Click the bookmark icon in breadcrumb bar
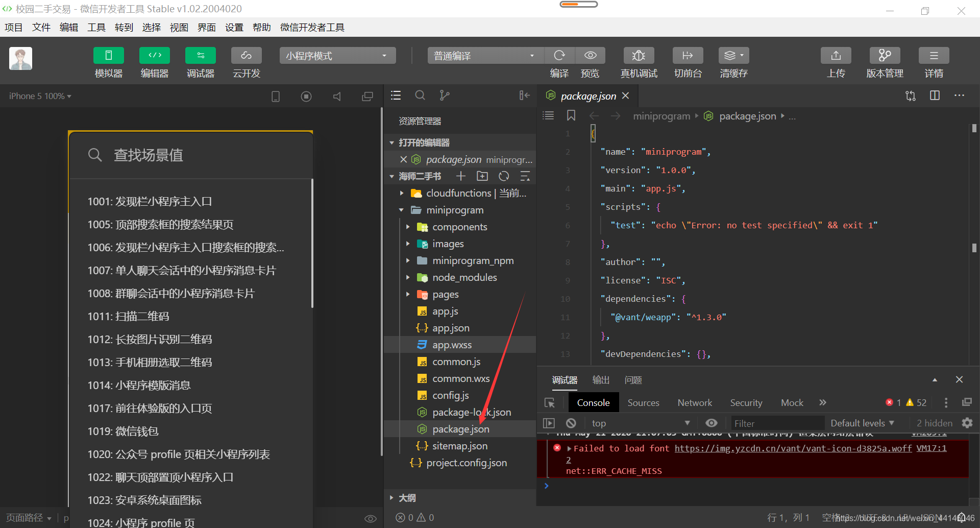This screenshot has width=980, height=528. coord(571,116)
